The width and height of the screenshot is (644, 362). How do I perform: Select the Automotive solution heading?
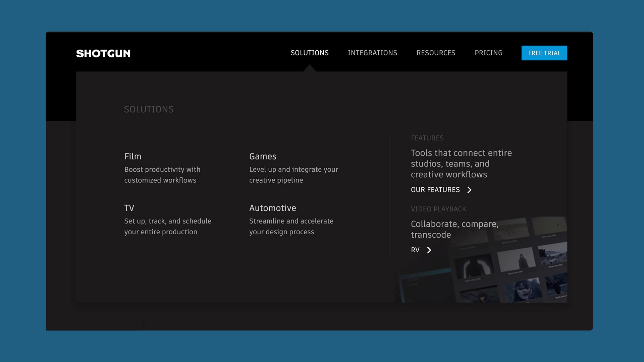point(272,208)
